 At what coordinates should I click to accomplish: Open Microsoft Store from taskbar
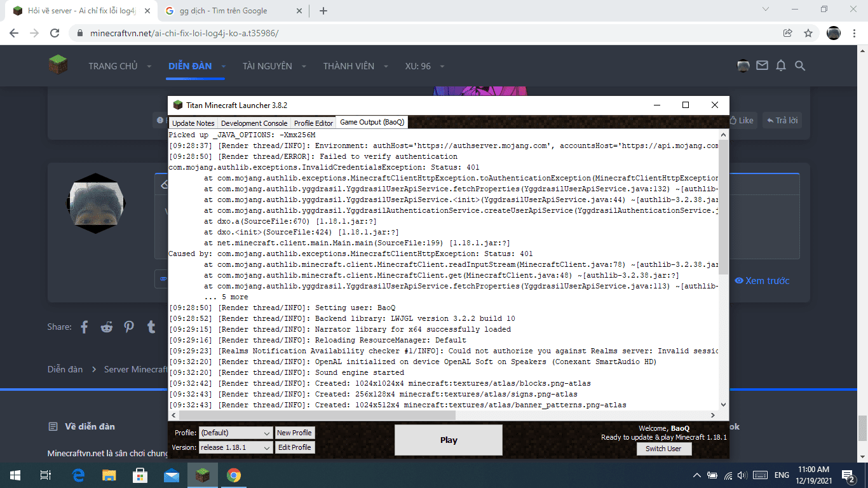[x=140, y=475]
